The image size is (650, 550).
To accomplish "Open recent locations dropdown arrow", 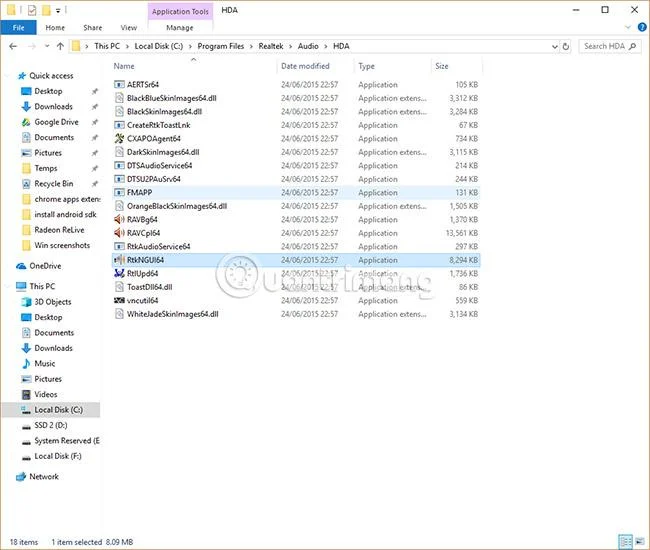I will pos(47,46).
